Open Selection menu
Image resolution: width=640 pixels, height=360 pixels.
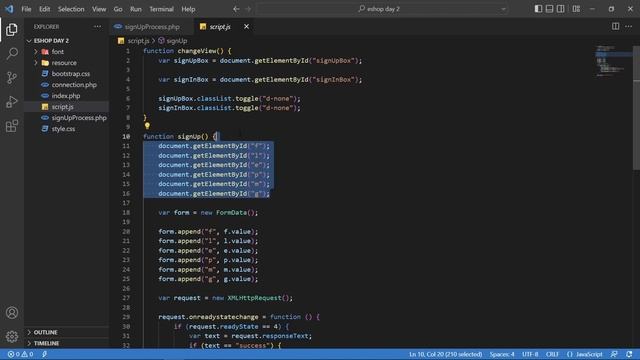point(71,9)
